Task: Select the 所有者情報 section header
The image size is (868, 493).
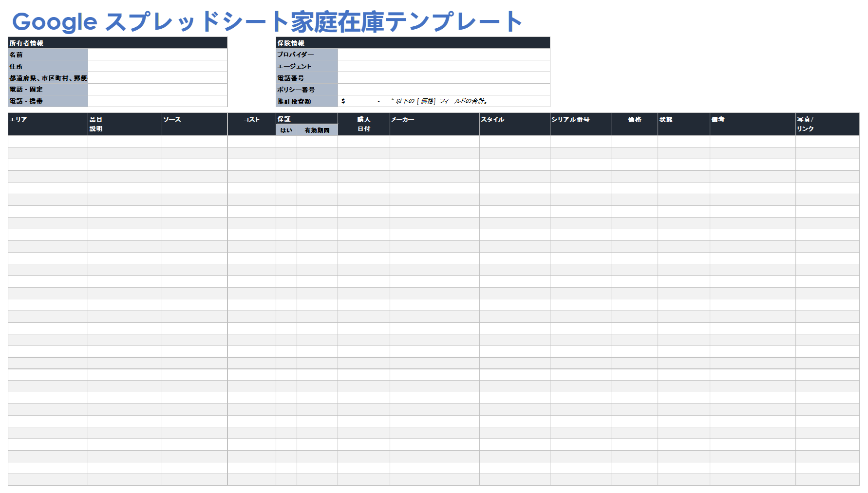Action: pos(117,43)
